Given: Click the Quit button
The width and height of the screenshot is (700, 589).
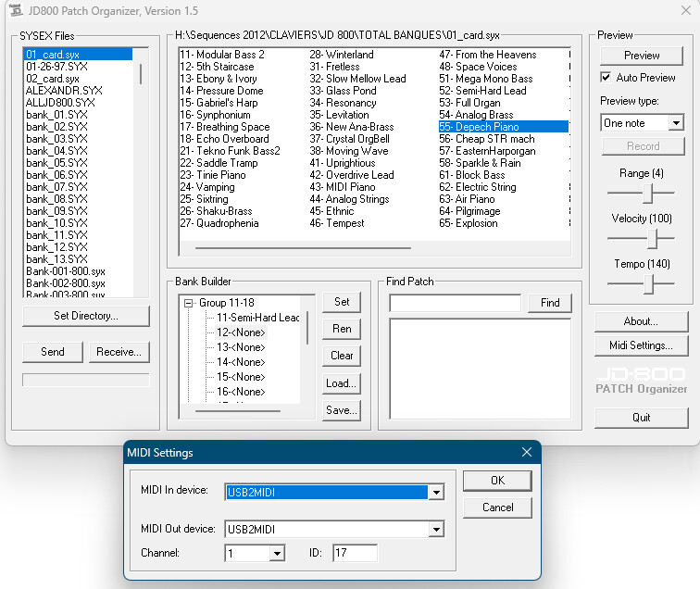Looking at the screenshot, I should [641, 418].
